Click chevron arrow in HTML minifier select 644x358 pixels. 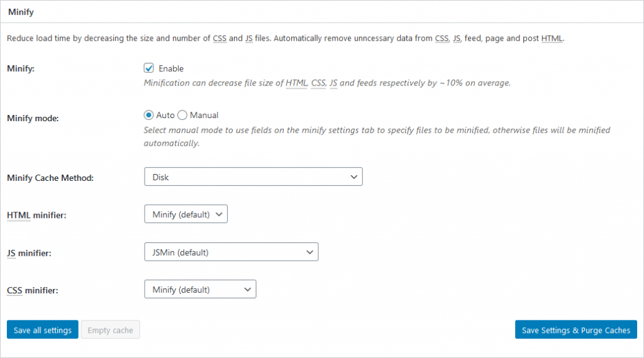[x=219, y=214]
